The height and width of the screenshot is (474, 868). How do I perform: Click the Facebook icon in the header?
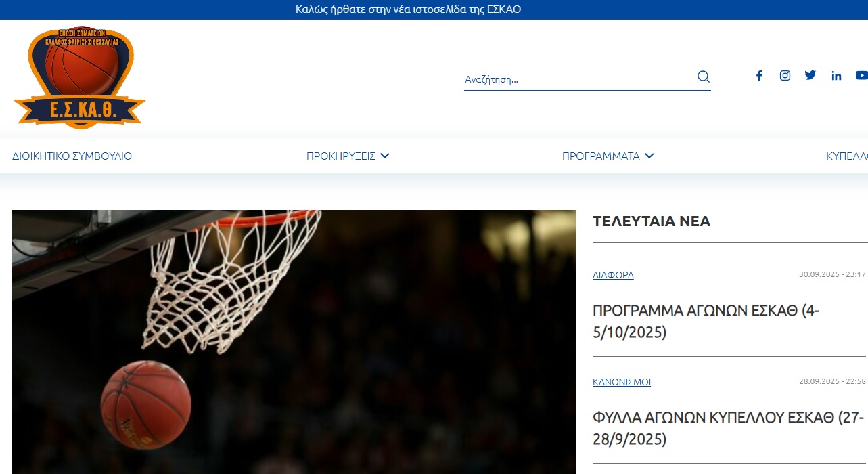click(x=759, y=76)
